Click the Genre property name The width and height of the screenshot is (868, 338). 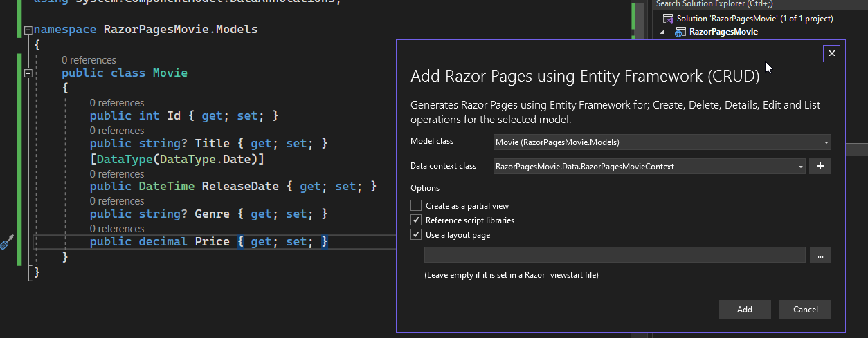coord(212,214)
